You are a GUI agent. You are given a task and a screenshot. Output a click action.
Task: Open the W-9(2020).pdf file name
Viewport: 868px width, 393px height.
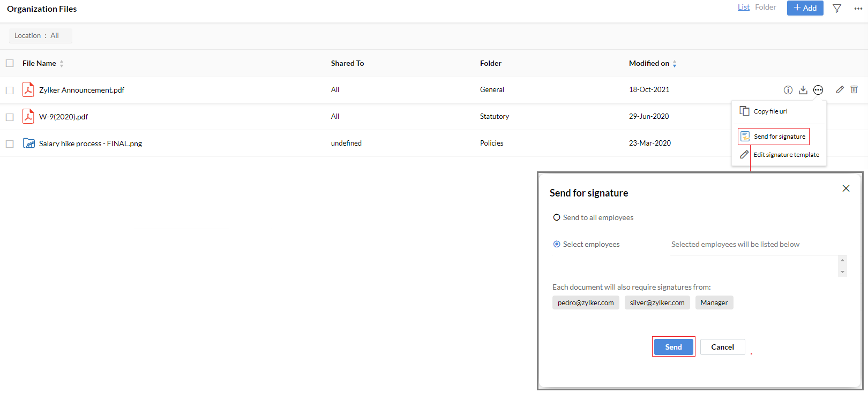[63, 117]
